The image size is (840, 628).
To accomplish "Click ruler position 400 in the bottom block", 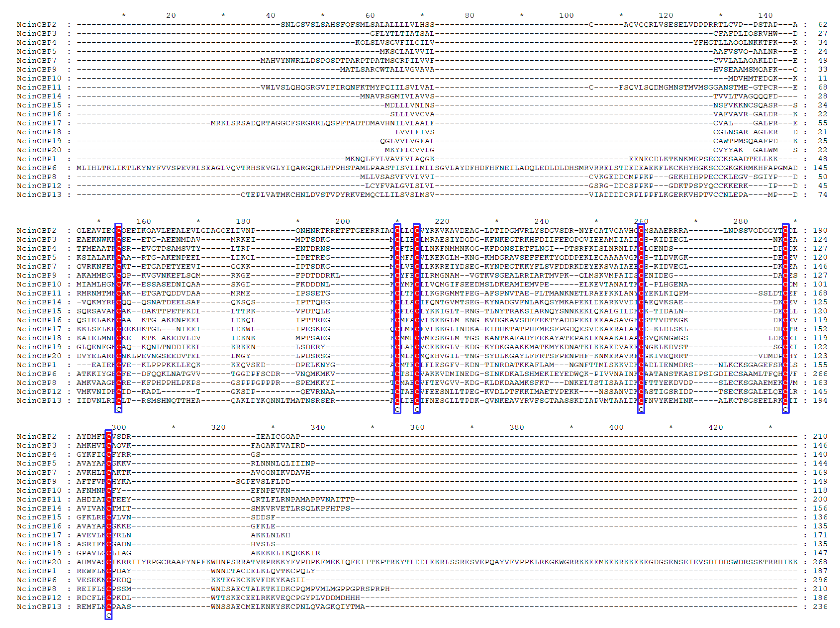I will (x=616, y=427).
